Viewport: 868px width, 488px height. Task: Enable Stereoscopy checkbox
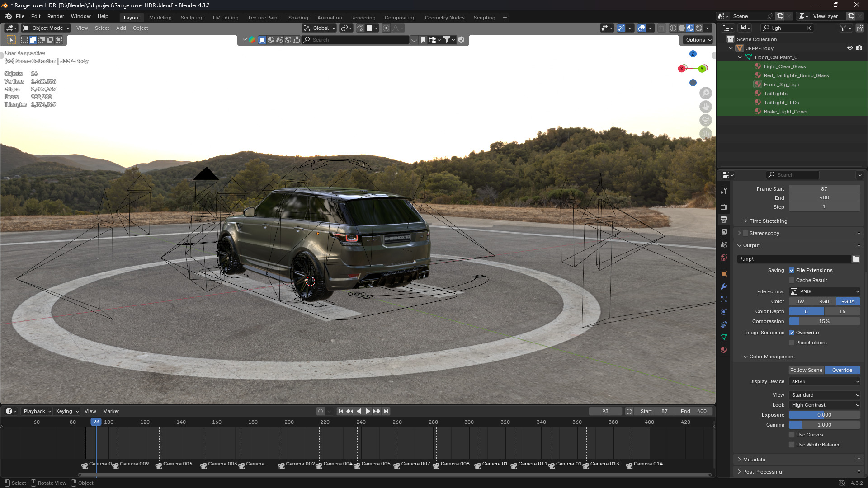tap(745, 233)
